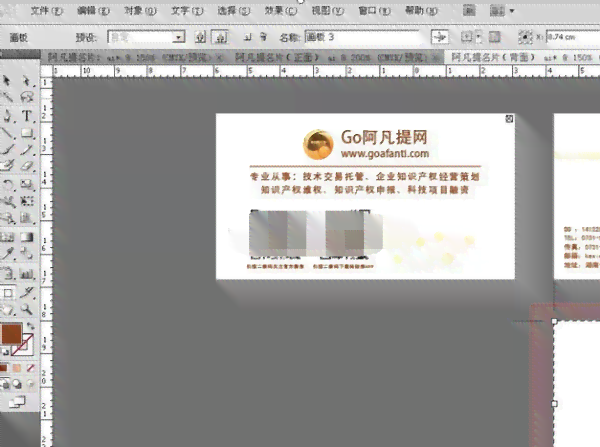The width and height of the screenshot is (600, 447).
Task: Select the Pen tool
Action: 7,115
